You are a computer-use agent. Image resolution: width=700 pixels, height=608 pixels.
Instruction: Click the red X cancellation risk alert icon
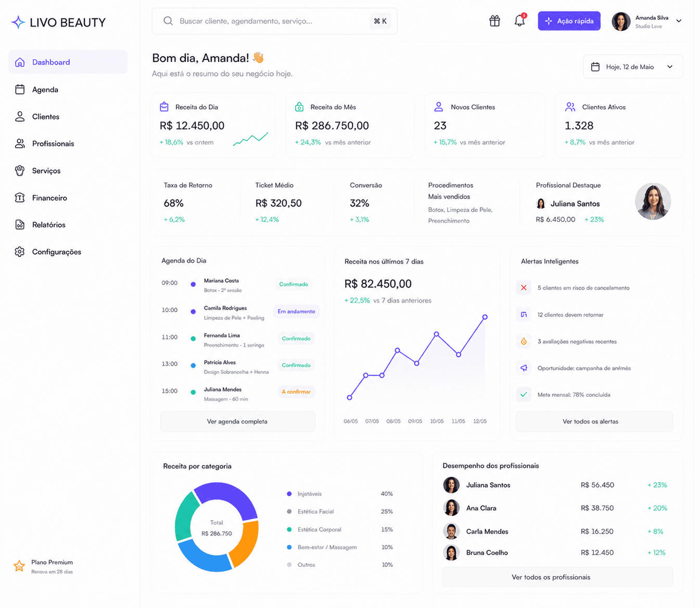click(x=524, y=288)
